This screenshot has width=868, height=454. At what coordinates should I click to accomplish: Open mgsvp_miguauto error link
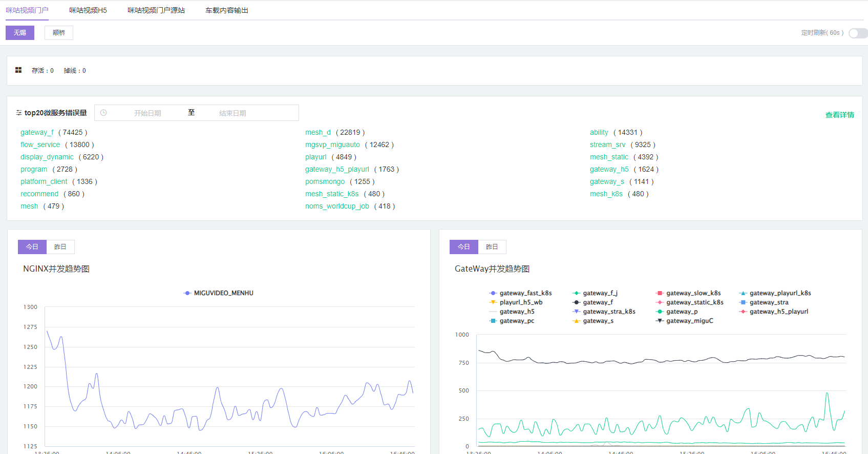[x=332, y=145]
